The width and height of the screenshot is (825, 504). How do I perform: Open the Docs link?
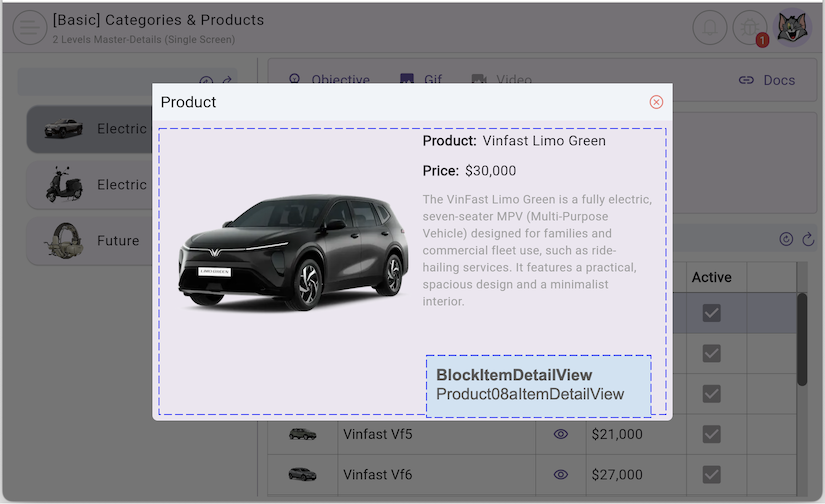tap(767, 80)
